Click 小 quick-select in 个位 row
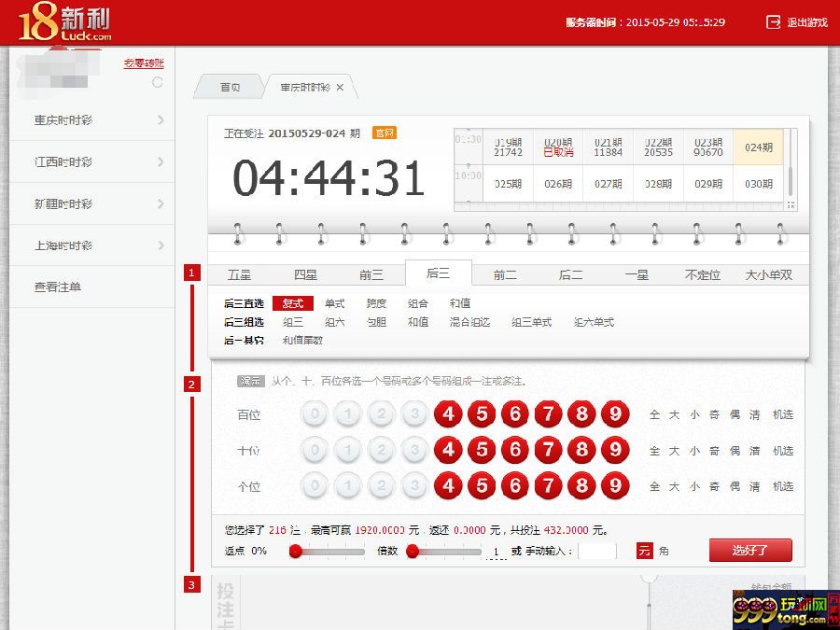840x630 pixels. point(694,486)
